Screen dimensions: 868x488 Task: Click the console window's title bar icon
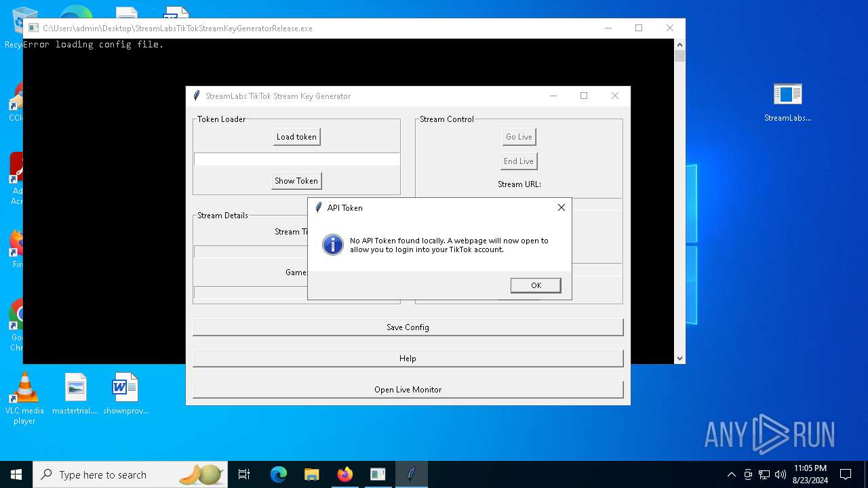(33, 28)
